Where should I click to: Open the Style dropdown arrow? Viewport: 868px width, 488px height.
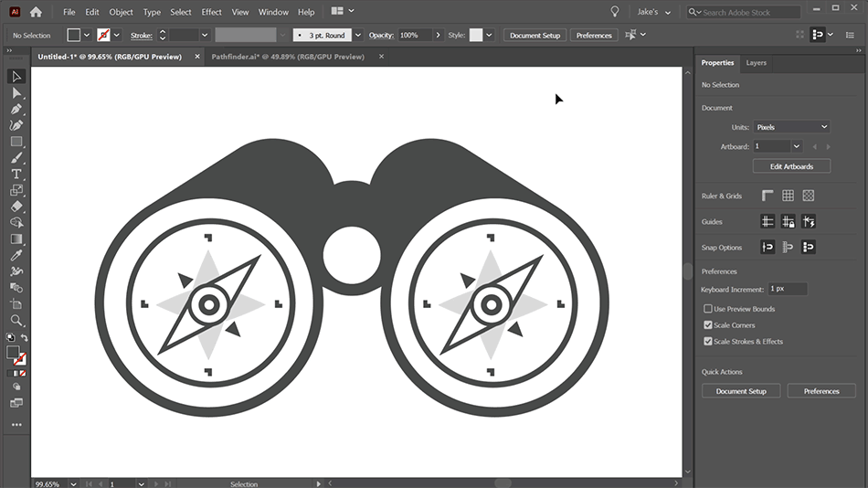coord(489,35)
